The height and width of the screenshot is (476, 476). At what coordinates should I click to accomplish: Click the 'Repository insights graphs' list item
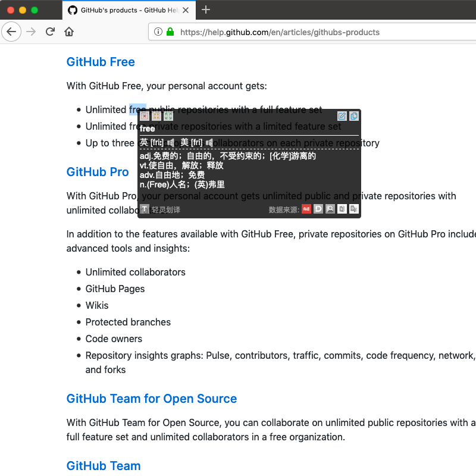(280, 362)
